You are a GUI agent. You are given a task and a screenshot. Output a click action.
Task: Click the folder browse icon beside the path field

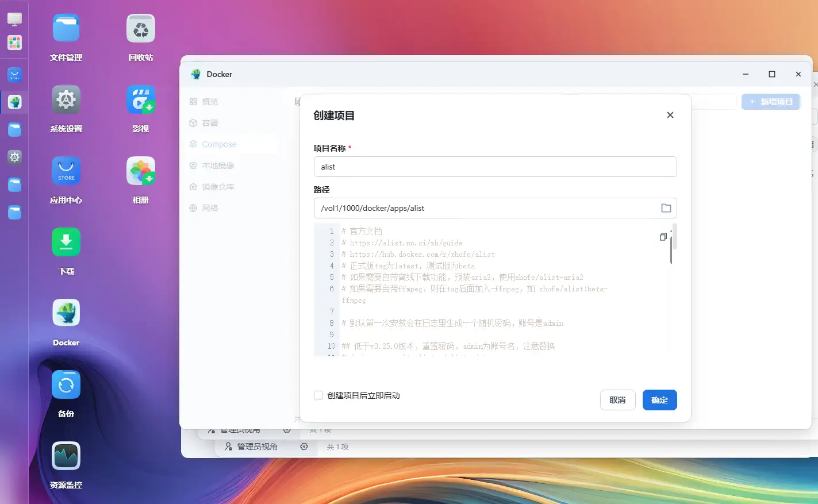click(666, 208)
